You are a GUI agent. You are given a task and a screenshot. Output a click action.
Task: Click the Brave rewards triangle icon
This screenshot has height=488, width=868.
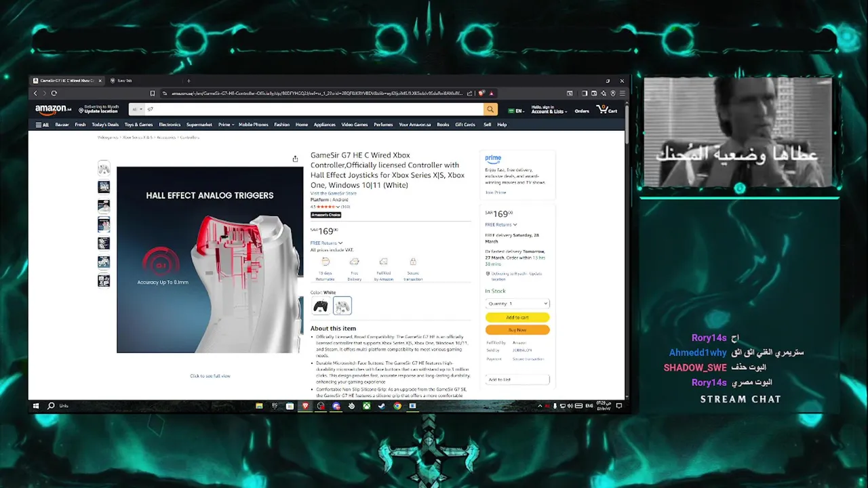coord(491,94)
